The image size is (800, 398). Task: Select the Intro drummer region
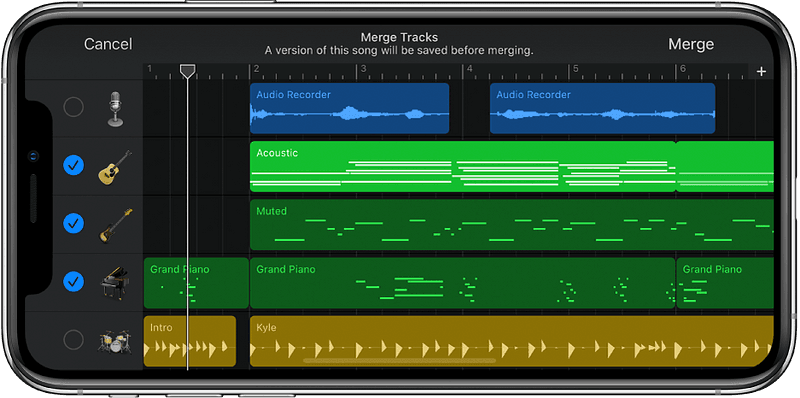click(190, 341)
